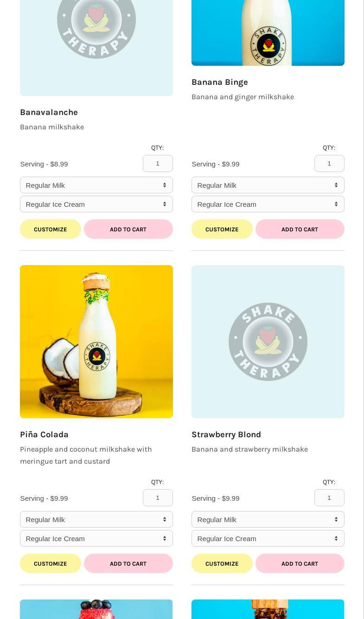Open Regular Milk dropdown for Banana Binge
The height and width of the screenshot is (619, 364).
click(268, 185)
